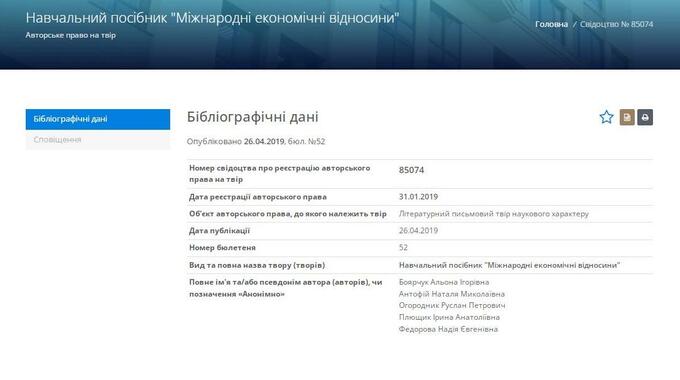Viewport: 680px width, 380px height.
Task: Click the bold work title value in table
Action: [509, 265]
